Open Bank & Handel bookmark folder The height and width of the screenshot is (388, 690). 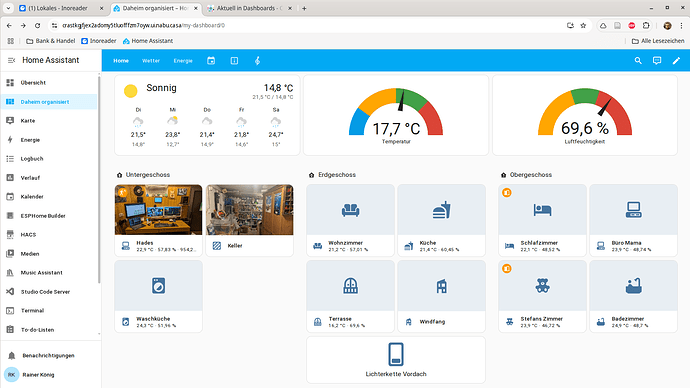click(x=51, y=41)
